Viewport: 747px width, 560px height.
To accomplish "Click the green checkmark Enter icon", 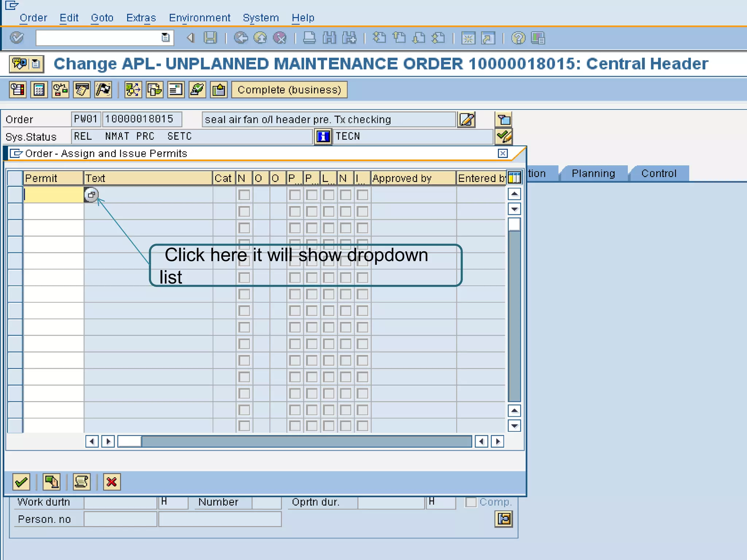I will tap(17, 38).
